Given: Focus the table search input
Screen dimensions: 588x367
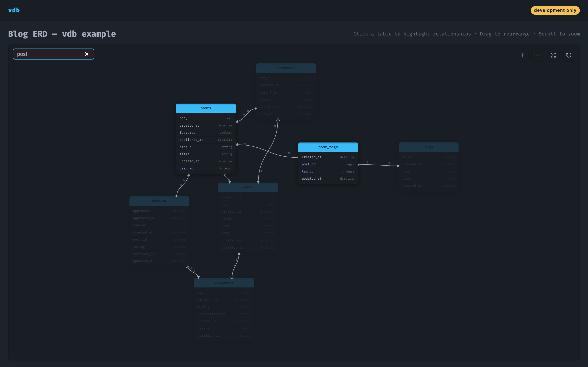Looking at the screenshot, I should click(x=49, y=54).
